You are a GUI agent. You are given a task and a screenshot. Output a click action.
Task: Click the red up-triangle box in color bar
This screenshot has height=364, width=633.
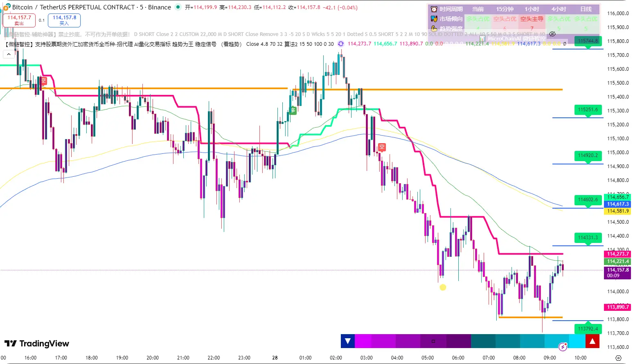click(592, 341)
